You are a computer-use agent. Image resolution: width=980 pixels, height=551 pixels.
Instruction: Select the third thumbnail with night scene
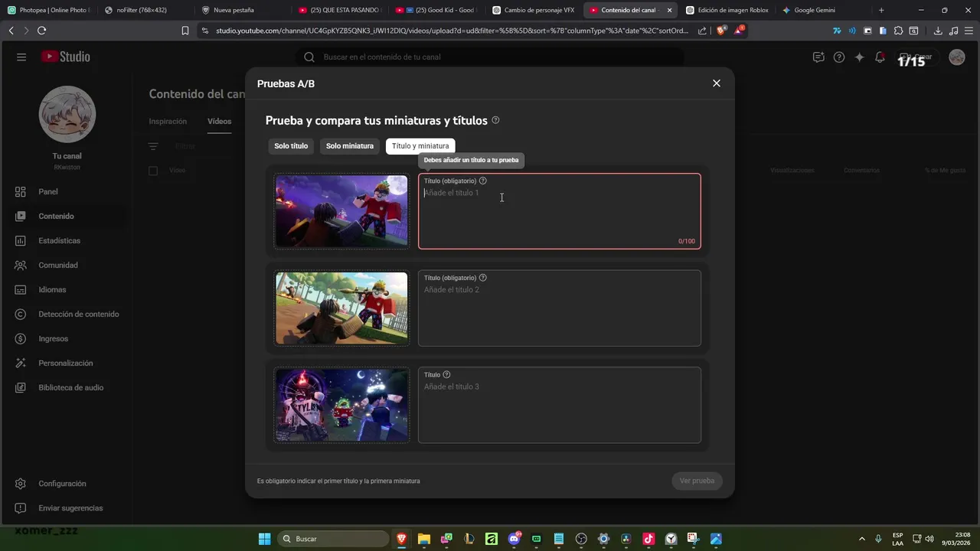(341, 405)
